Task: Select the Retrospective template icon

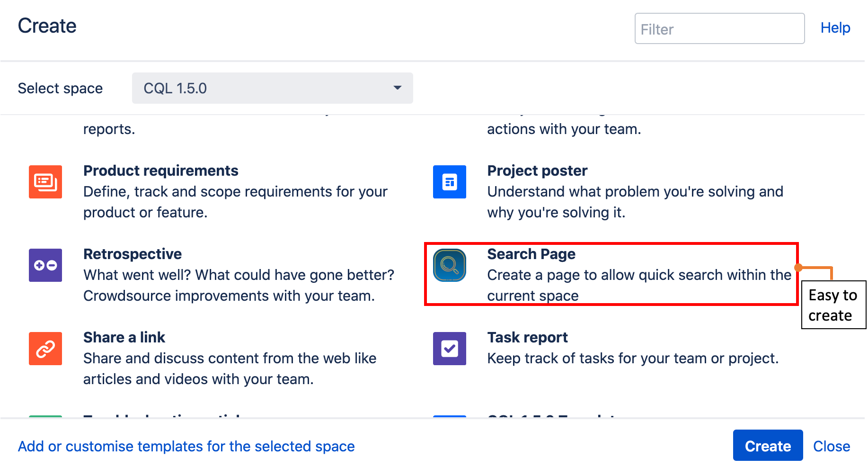Action: (45, 265)
